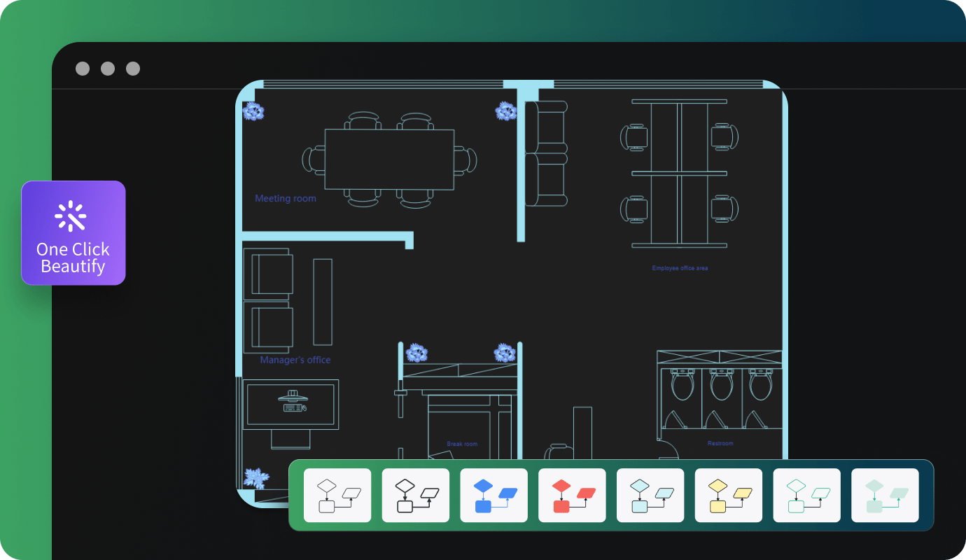Select the plant beside the sofa wall
The height and width of the screenshot is (560, 966).
[505, 111]
